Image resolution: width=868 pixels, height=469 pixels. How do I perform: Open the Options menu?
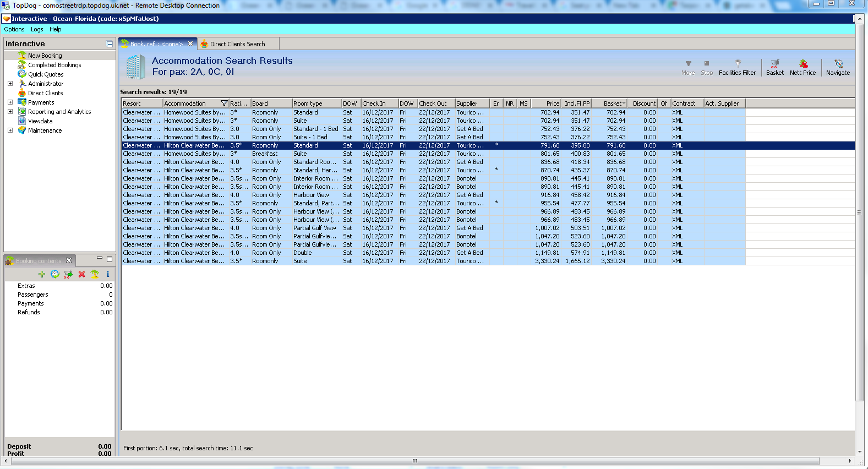(x=14, y=30)
